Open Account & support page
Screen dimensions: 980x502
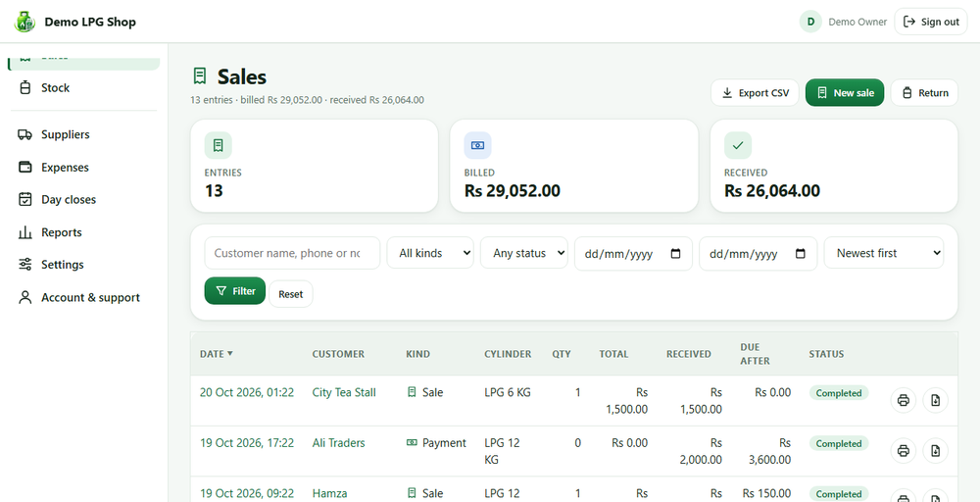(x=83, y=297)
